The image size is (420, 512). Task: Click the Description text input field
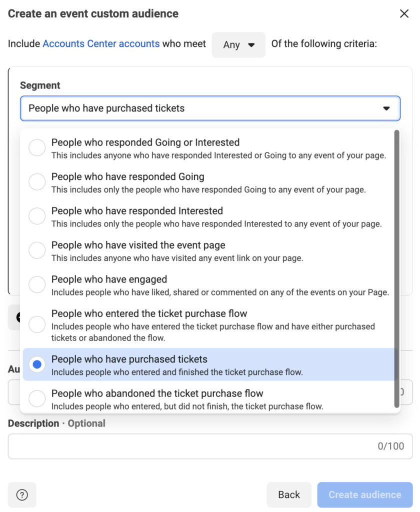(200, 446)
